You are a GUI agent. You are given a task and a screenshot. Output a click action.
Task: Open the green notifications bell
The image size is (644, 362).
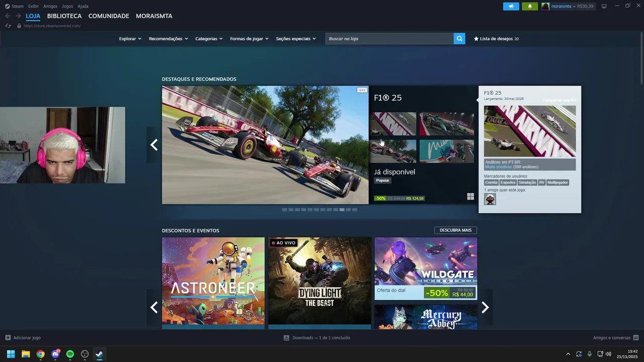pyautogui.click(x=530, y=7)
